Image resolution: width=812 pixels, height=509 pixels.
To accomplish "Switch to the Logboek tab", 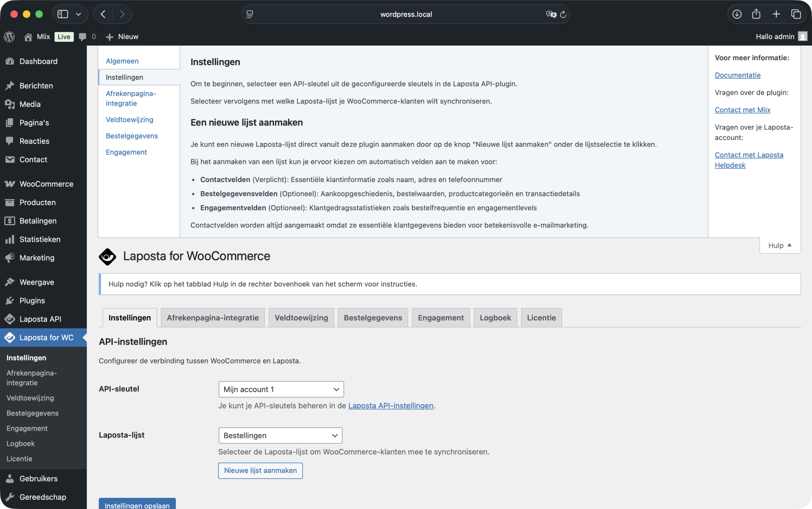I will (495, 317).
